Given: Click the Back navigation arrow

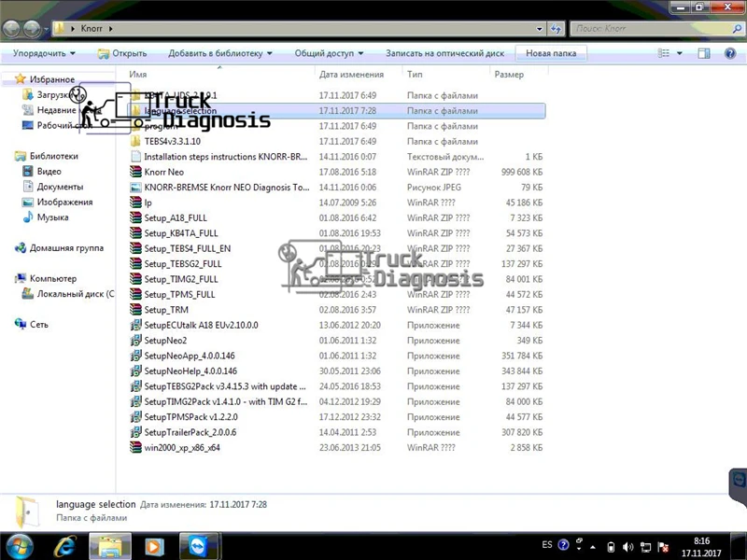Looking at the screenshot, I should point(11,29).
